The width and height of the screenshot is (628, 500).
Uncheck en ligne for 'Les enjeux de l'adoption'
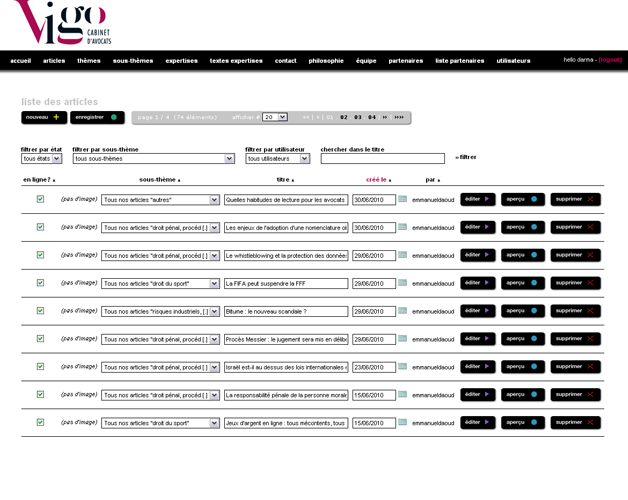(x=40, y=227)
